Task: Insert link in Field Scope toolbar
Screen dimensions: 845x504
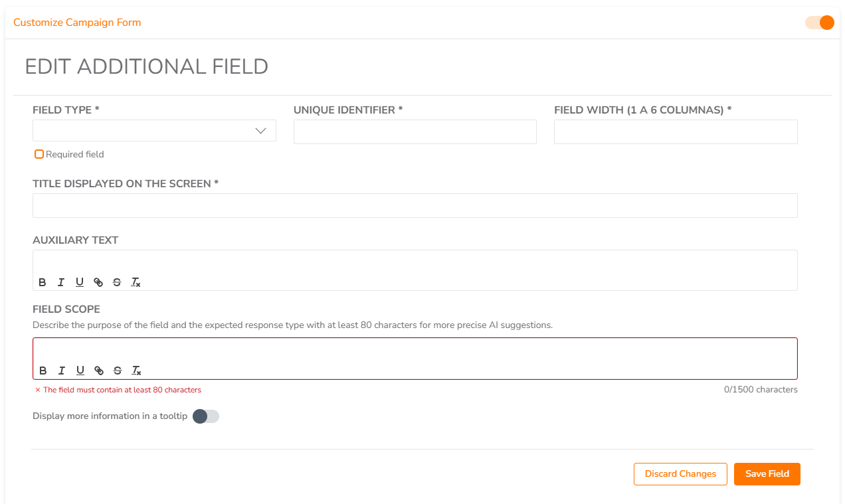Action: point(99,371)
